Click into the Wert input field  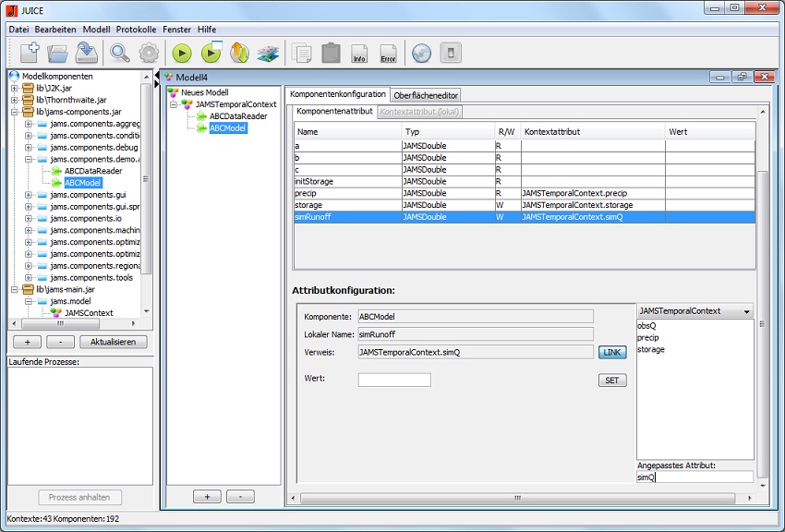point(394,380)
